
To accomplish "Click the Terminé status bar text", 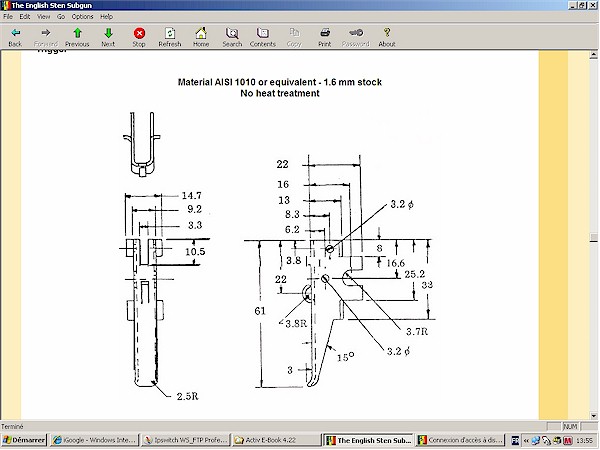I will click(x=12, y=426).
